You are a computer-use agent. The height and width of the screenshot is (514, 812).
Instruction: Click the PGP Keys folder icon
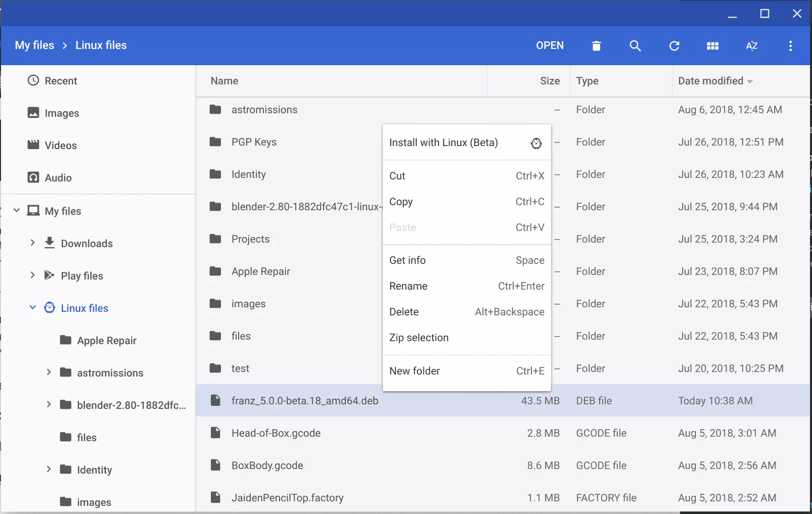[x=215, y=142]
